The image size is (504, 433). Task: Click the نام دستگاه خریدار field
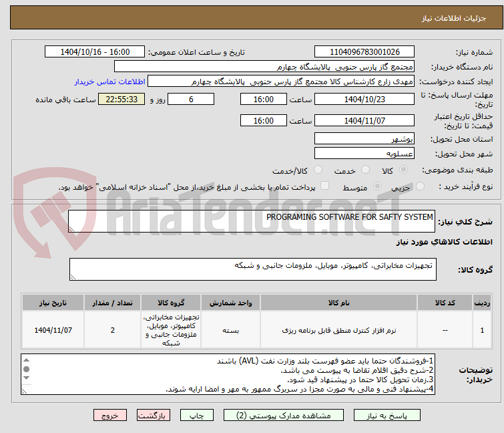(x=264, y=67)
